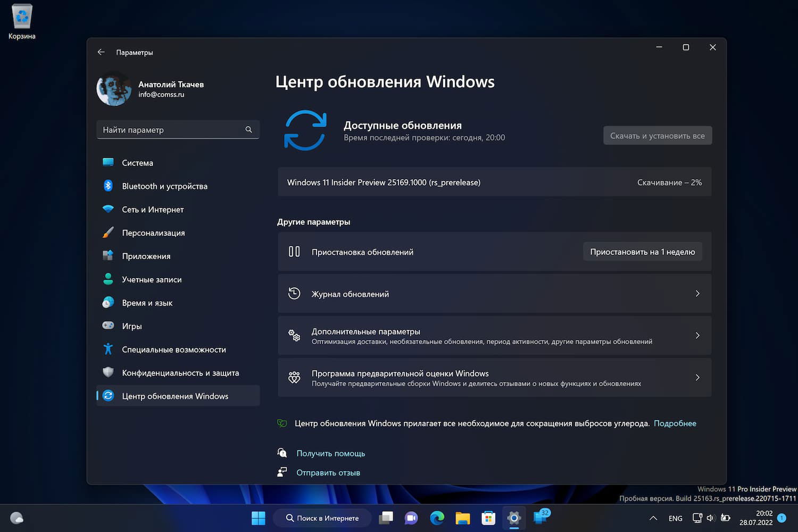The width and height of the screenshot is (798, 532).
Task: Click the Игры Xbox icon
Action: tap(108, 326)
